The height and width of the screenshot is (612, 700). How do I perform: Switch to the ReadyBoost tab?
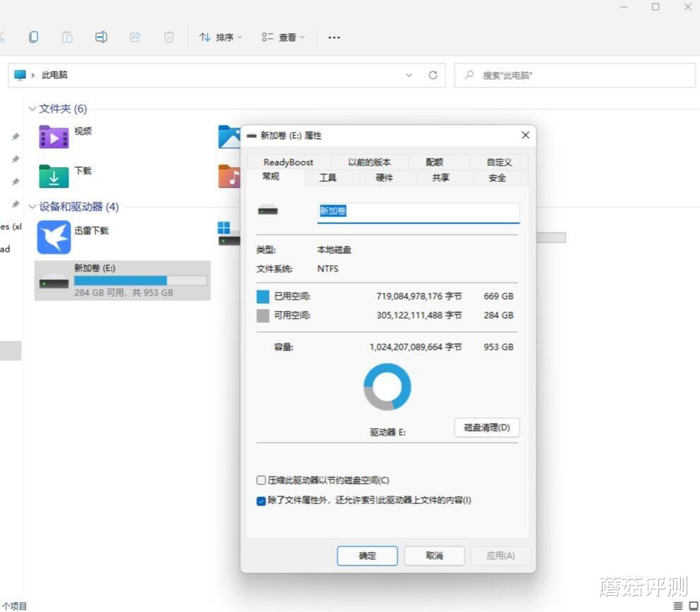point(288,162)
